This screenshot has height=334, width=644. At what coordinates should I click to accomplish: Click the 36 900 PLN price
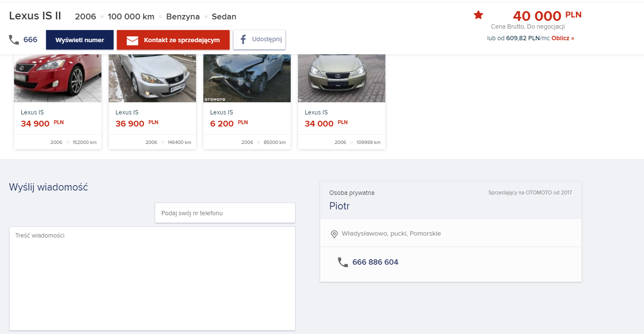tap(137, 124)
